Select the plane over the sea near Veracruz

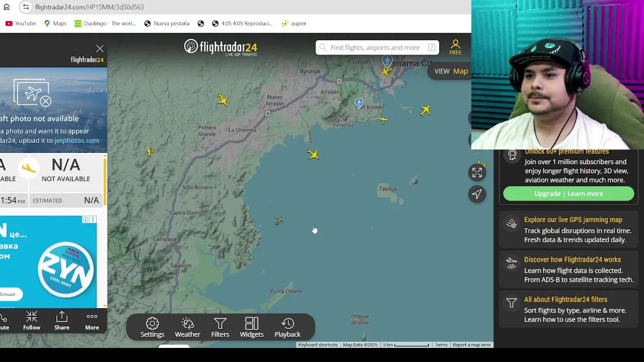(313, 154)
